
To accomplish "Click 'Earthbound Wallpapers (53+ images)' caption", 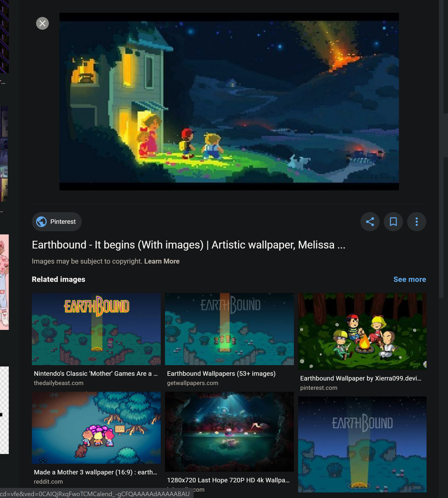I will tap(221, 373).
